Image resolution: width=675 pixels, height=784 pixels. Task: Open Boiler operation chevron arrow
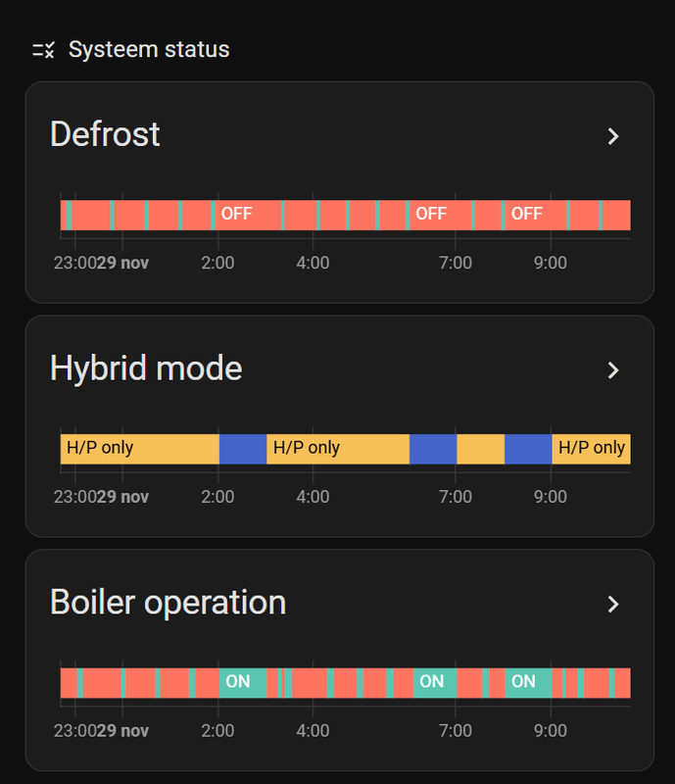pos(613,604)
